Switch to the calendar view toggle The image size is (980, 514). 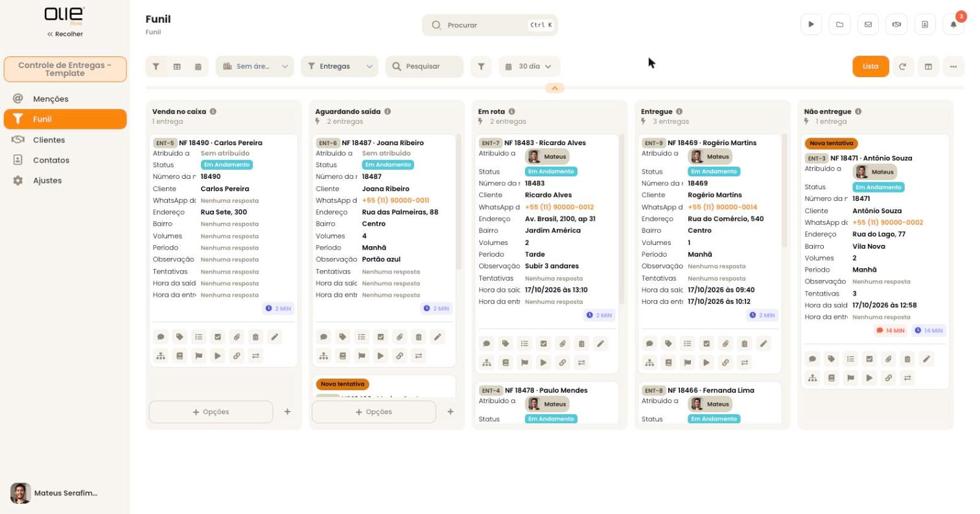[198, 66]
